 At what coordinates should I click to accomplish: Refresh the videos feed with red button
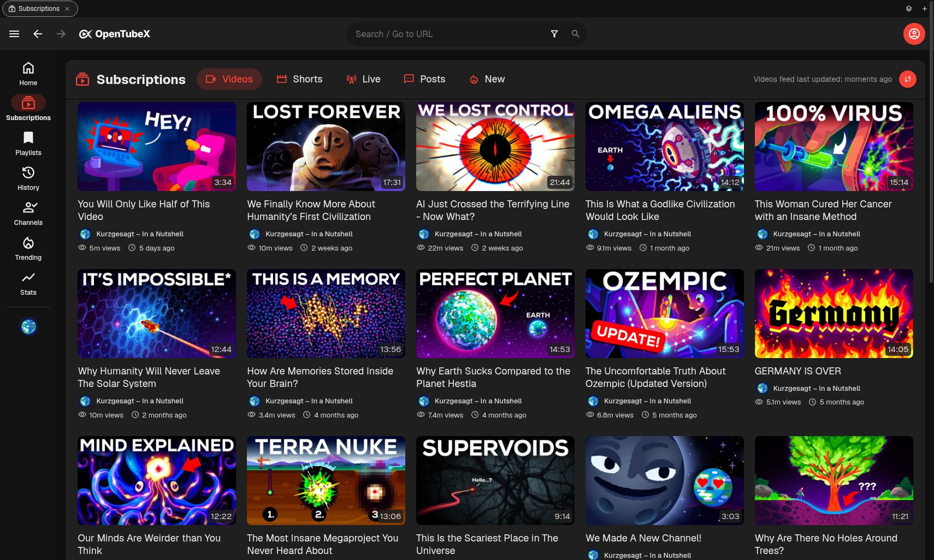908,79
